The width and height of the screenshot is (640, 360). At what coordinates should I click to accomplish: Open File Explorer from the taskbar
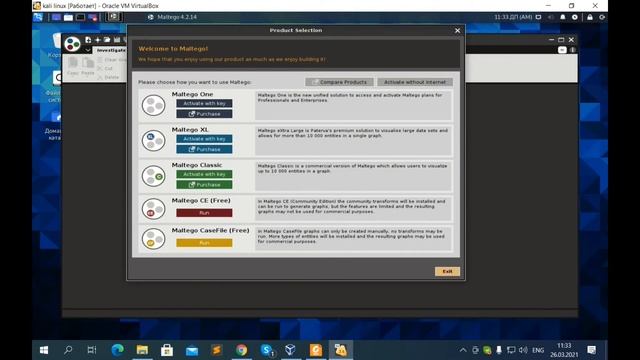pos(142,350)
